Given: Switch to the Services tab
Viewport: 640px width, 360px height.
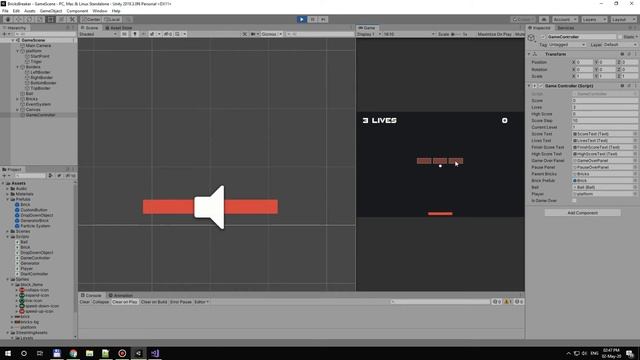Looking at the screenshot, I should [566, 28].
